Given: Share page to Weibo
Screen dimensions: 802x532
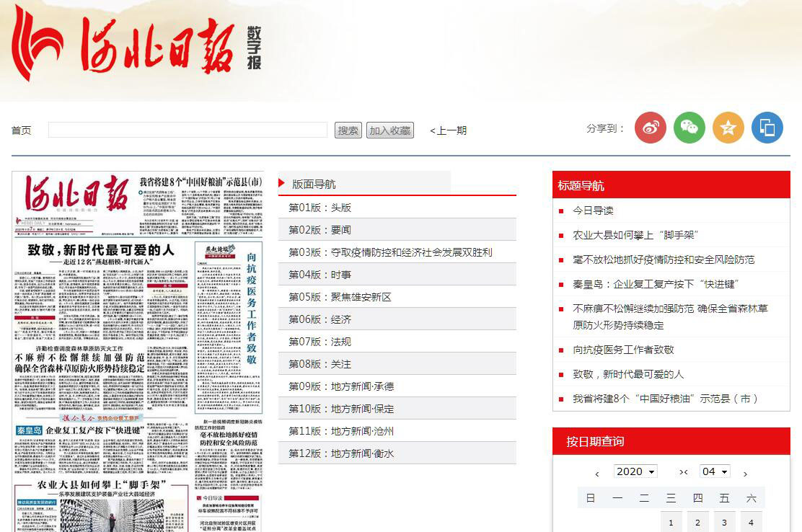Looking at the screenshot, I should tap(650, 128).
